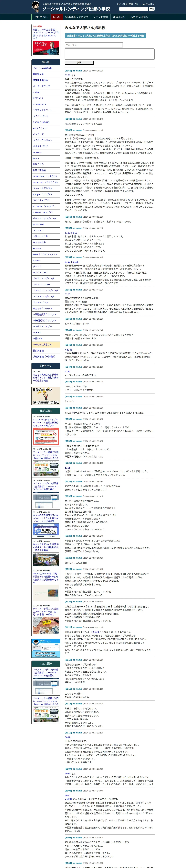Click the comment text area
Image resolution: width=186 pixels, height=868 pixels.
(x=109, y=54)
